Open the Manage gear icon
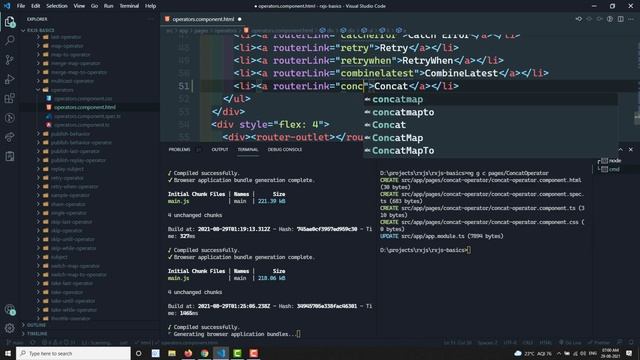Viewport: 640px width, 360px height. point(10,328)
